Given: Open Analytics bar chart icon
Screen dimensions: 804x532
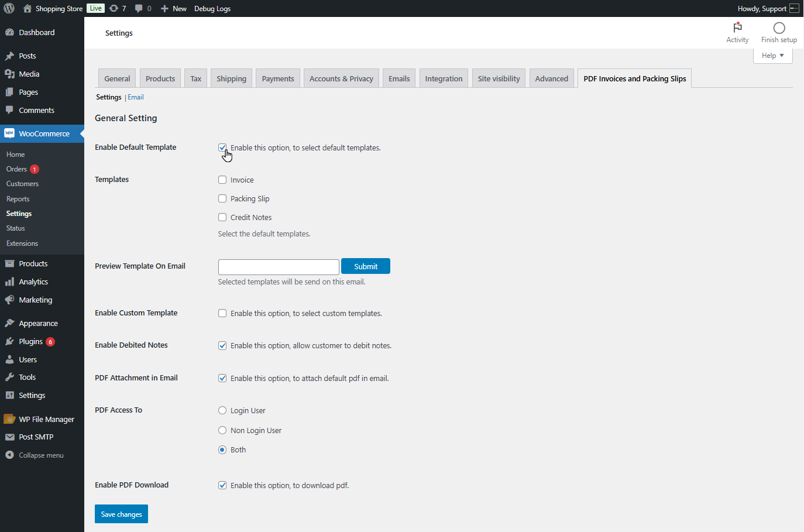Looking at the screenshot, I should pos(9,282).
